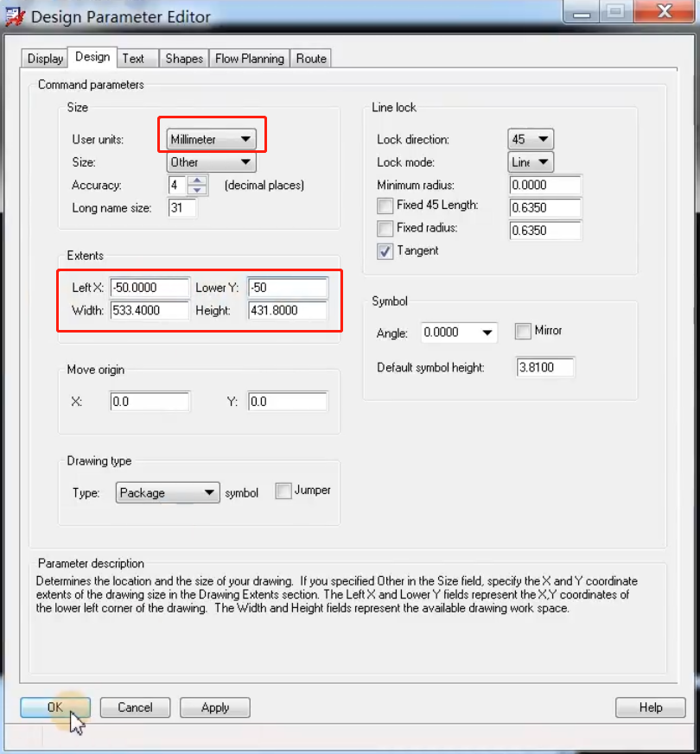This screenshot has width=700, height=754.
Task: Switch to the Display tab
Action: click(x=45, y=59)
